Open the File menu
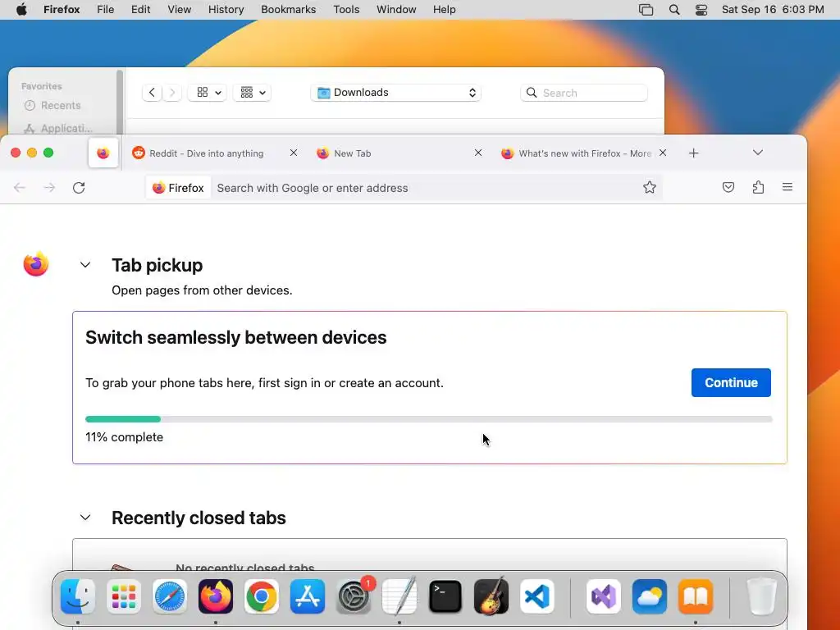The height and width of the screenshot is (630, 840). tap(106, 10)
